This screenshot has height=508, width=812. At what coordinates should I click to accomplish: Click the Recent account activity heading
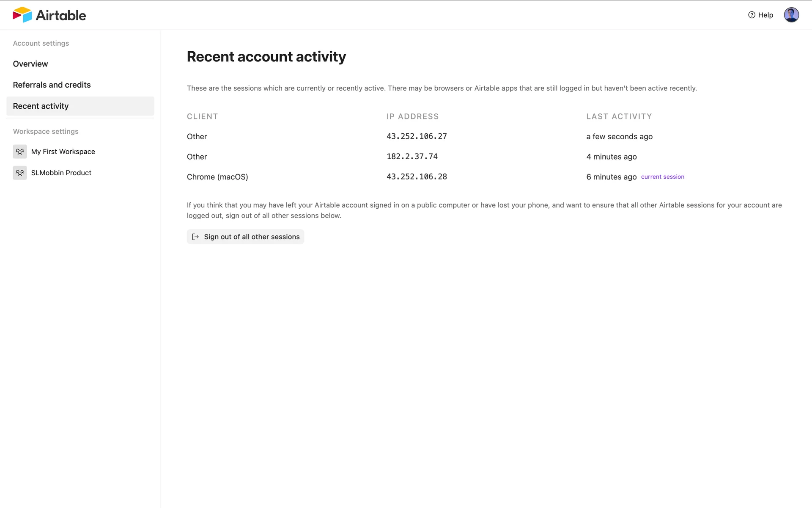[x=266, y=57]
